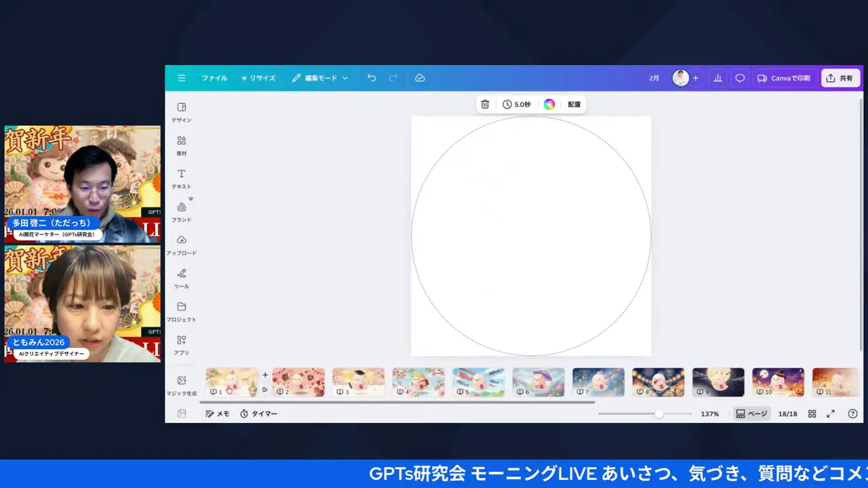Click the Canvaで印刷 button
Image resolution: width=868 pixels, height=488 pixels.
(x=784, y=78)
